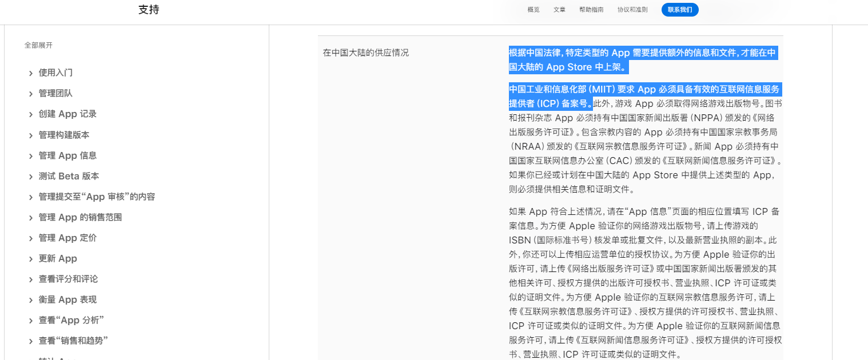868x360 pixels.
Task: Click chevron icon beside 查看评分和评论
Action: [31, 279]
